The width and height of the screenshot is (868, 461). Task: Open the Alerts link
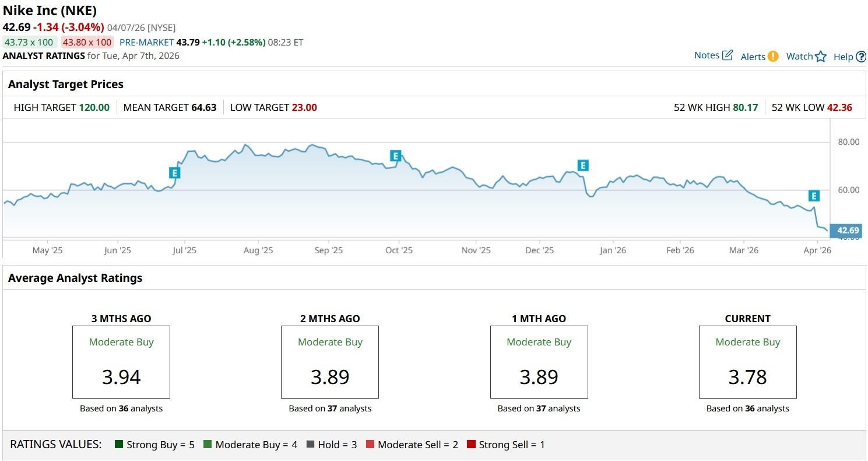pos(753,57)
